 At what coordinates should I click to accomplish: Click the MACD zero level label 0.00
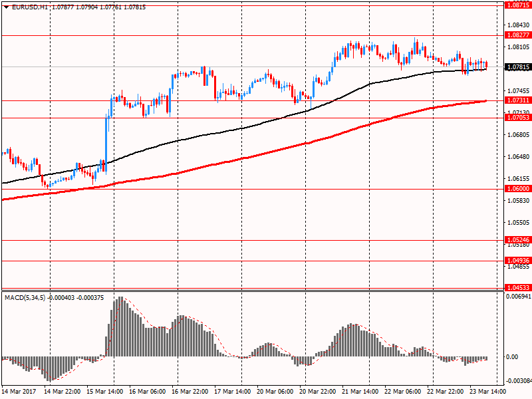tap(512, 357)
